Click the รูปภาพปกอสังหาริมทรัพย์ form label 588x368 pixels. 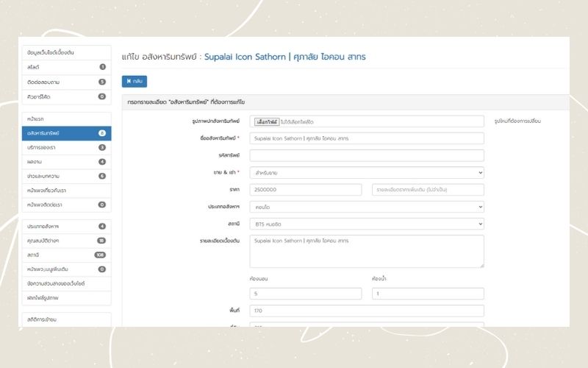pos(215,121)
